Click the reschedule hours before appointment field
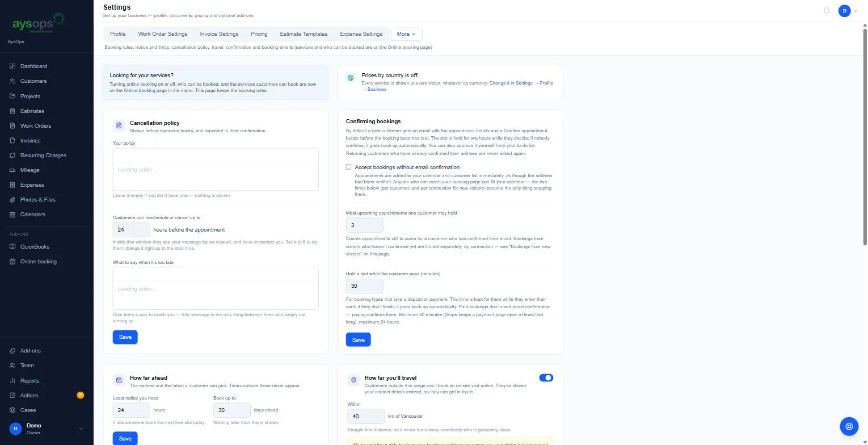The width and height of the screenshot is (868, 445). click(x=132, y=230)
